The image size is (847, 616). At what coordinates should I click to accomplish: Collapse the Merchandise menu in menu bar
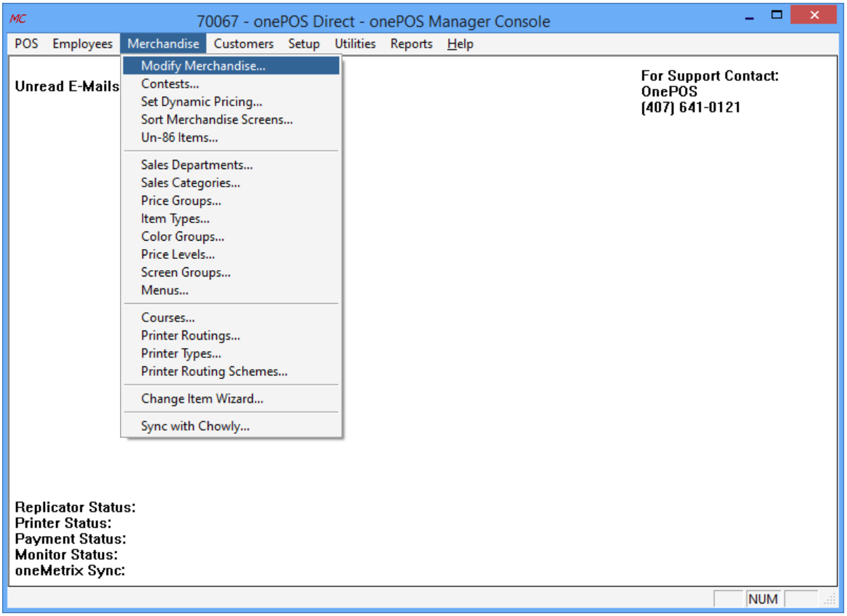pyautogui.click(x=163, y=43)
